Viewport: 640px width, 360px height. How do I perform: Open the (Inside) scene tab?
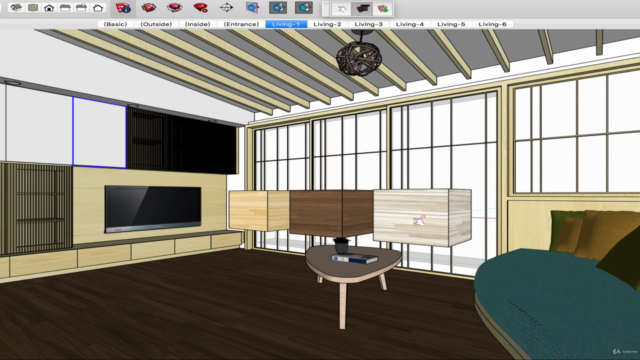pos(198,24)
